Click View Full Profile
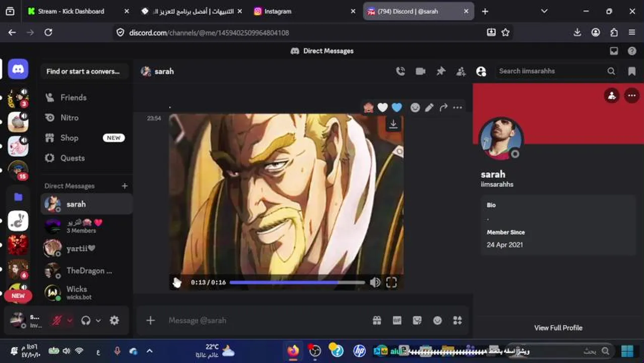This screenshot has width=644, height=363. click(x=558, y=328)
